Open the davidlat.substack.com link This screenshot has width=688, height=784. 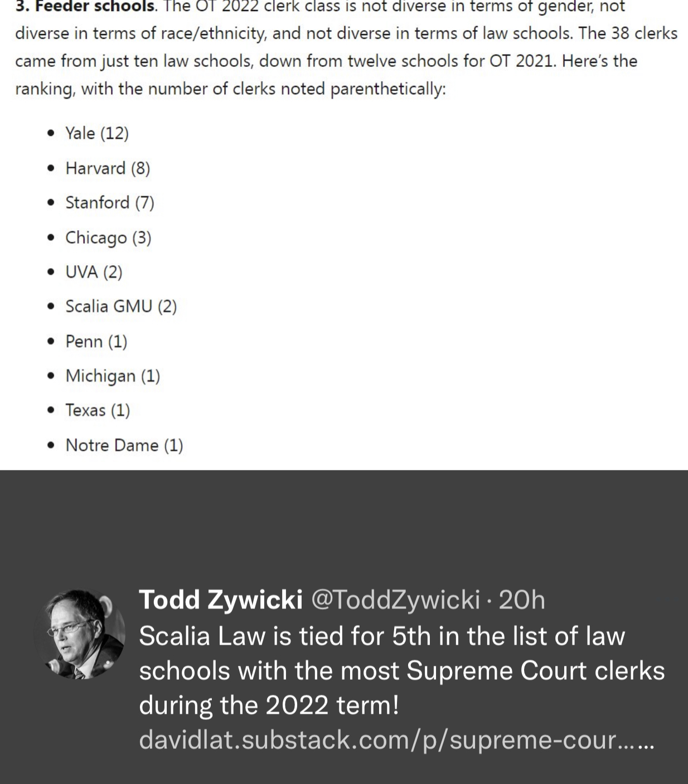396,740
